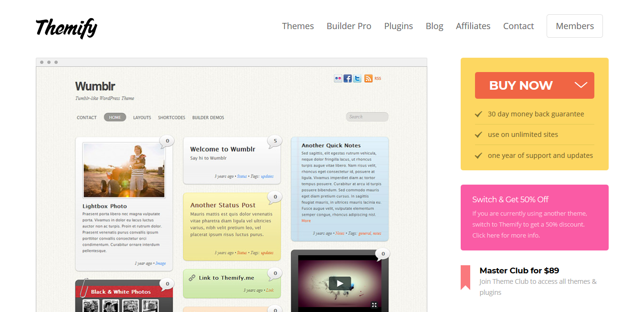Click the Link to Themify.me title
644x312 pixels.
(226, 278)
